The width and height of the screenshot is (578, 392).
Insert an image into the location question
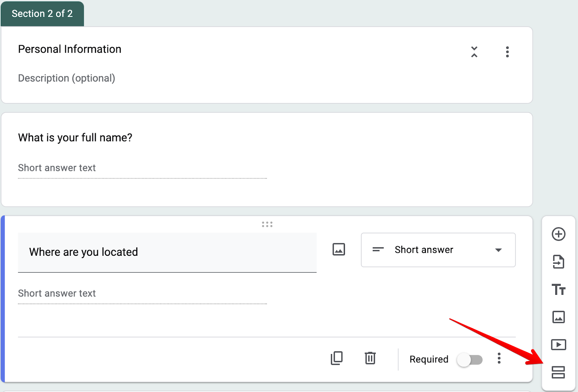pyautogui.click(x=338, y=249)
